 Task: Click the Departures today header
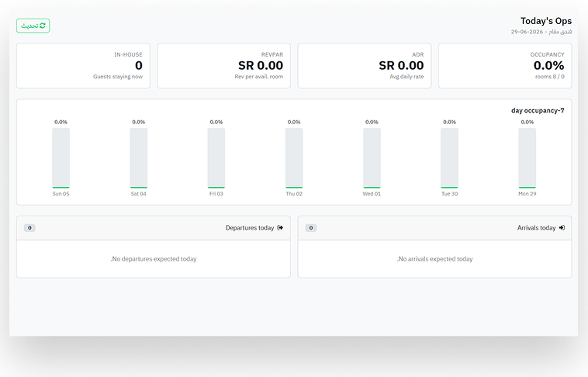[250, 228]
